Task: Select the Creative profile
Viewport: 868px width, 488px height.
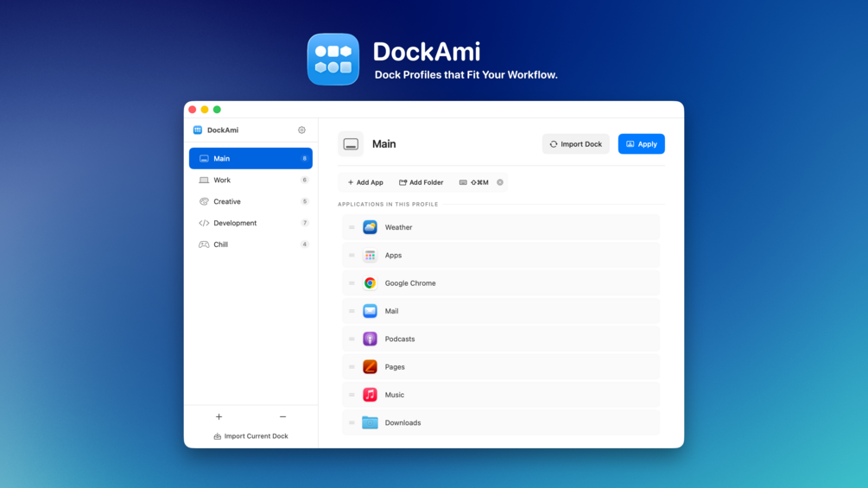Action: [x=250, y=201]
